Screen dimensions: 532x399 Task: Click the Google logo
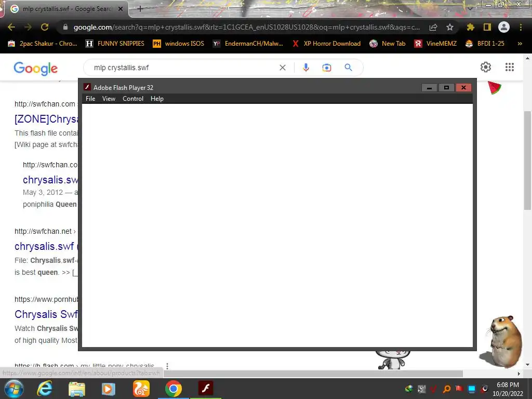pyautogui.click(x=36, y=68)
